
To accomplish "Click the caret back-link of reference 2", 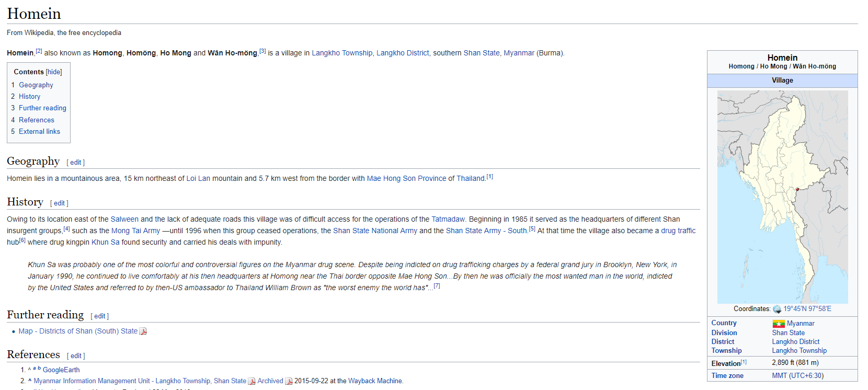I will (30, 381).
